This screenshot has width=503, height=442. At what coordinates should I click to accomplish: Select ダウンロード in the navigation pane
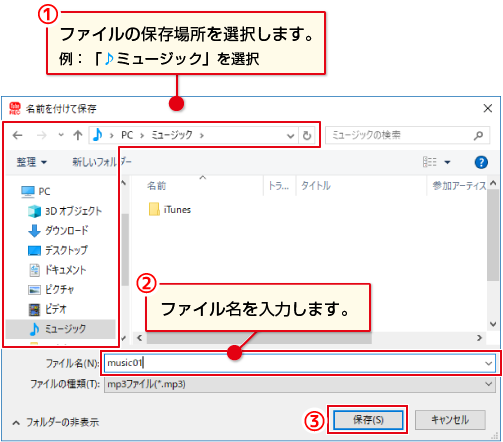(58, 230)
